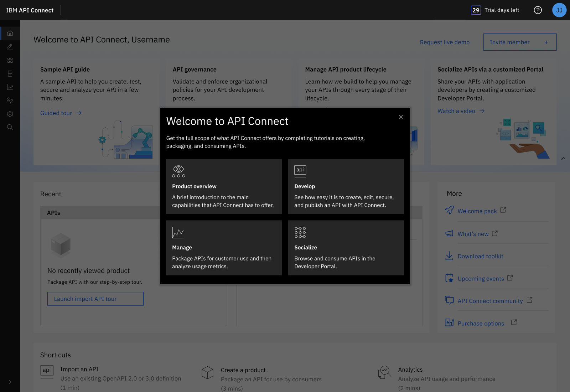
Task: Open the Develop tutorial tile
Action: pos(346,187)
